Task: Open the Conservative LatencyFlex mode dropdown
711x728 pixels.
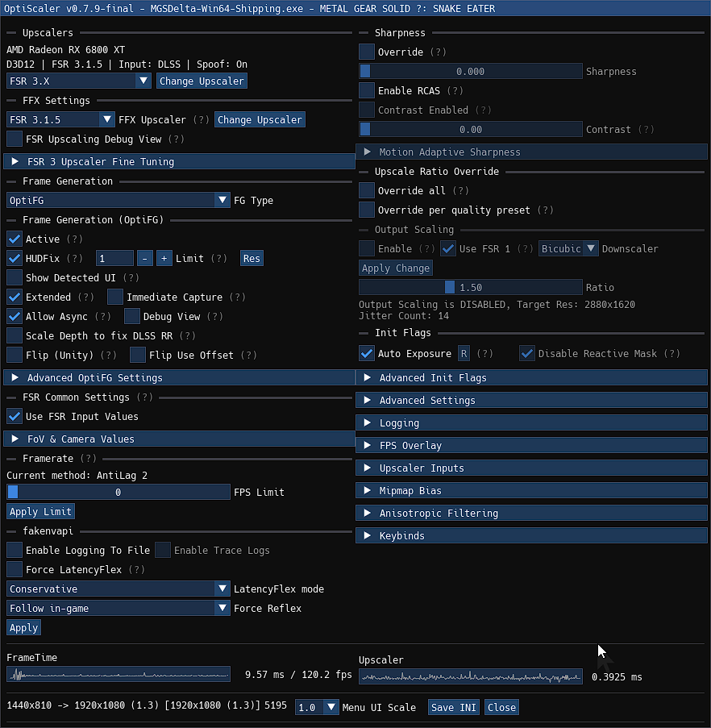Action: pyautogui.click(x=118, y=589)
